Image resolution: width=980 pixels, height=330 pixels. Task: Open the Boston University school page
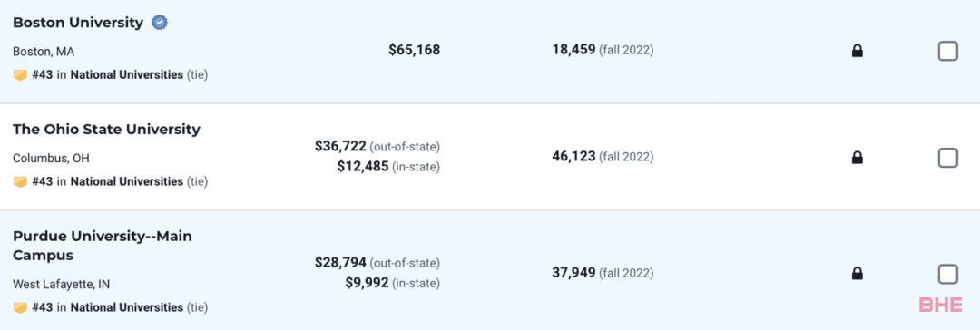click(78, 24)
